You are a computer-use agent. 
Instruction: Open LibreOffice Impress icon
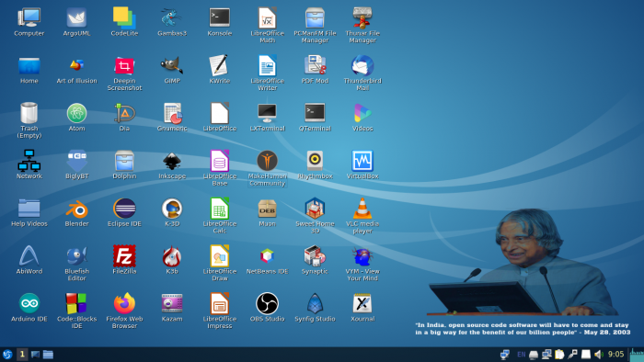tap(219, 303)
